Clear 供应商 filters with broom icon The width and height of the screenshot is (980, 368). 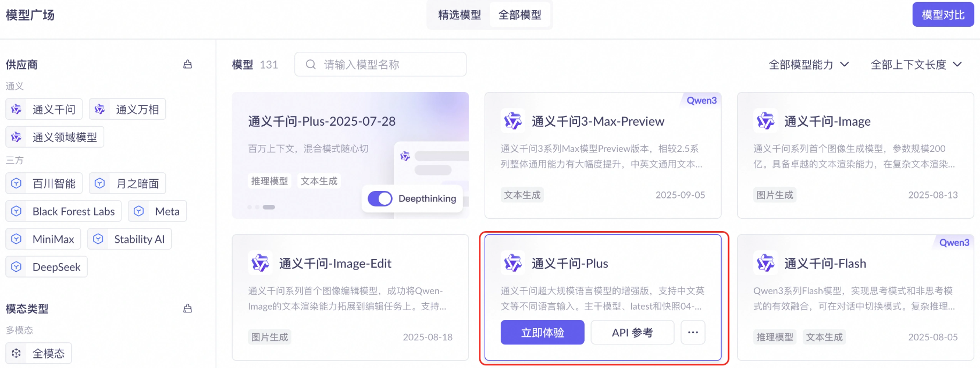[x=188, y=64]
